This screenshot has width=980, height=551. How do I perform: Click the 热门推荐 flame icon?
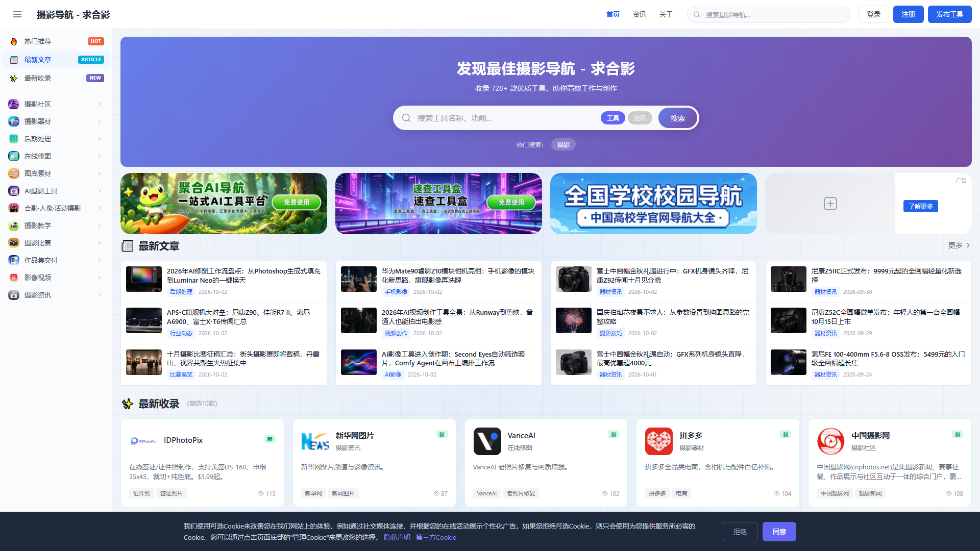click(14, 41)
